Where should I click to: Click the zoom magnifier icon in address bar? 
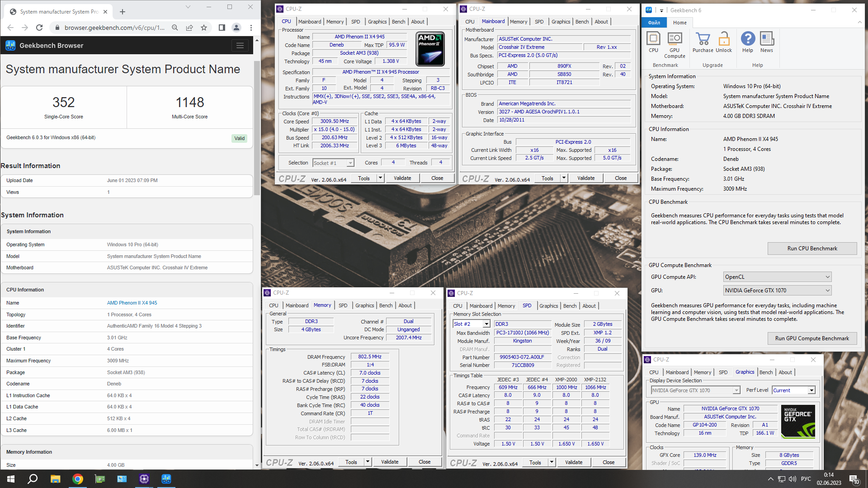(x=175, y=28)
